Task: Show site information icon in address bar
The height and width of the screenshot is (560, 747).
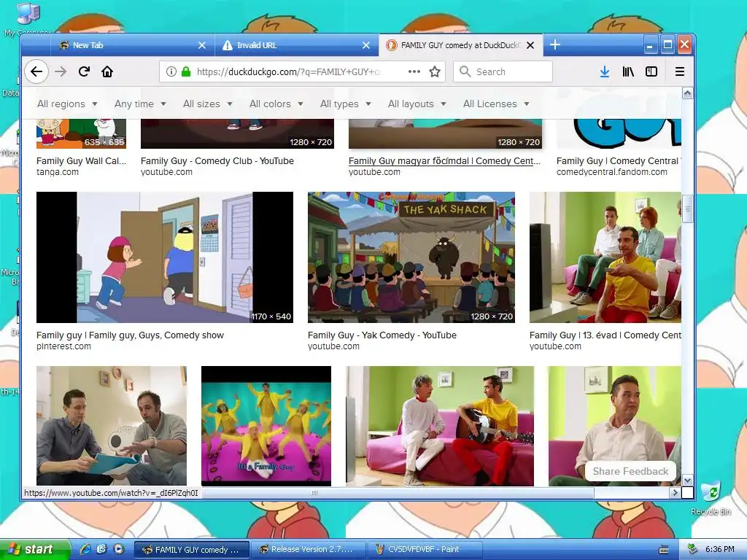Action: point(171,72)
